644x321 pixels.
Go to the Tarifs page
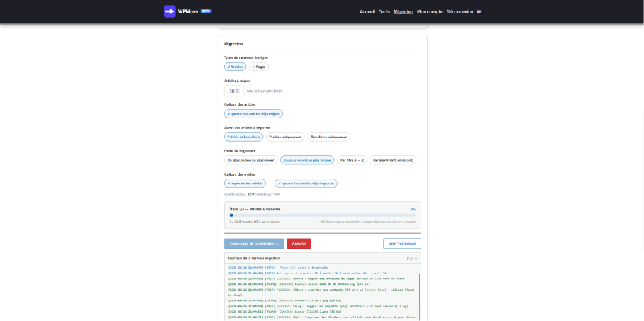point(384,12)
